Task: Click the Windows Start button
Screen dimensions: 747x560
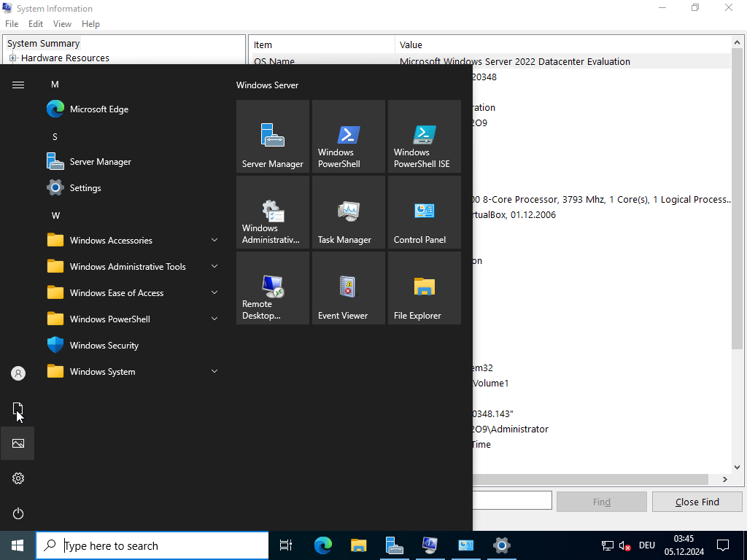Action: tap(18, 545)
